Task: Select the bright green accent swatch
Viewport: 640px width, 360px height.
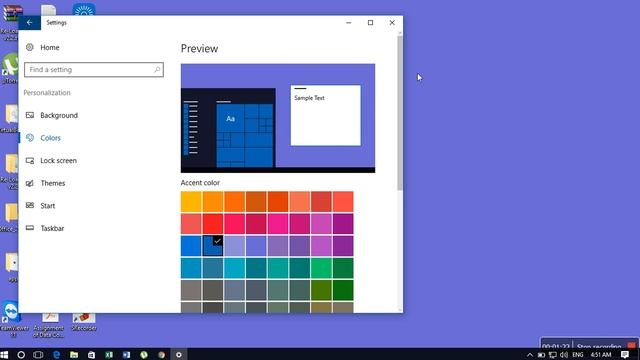Action: click(x=322, y=268)
